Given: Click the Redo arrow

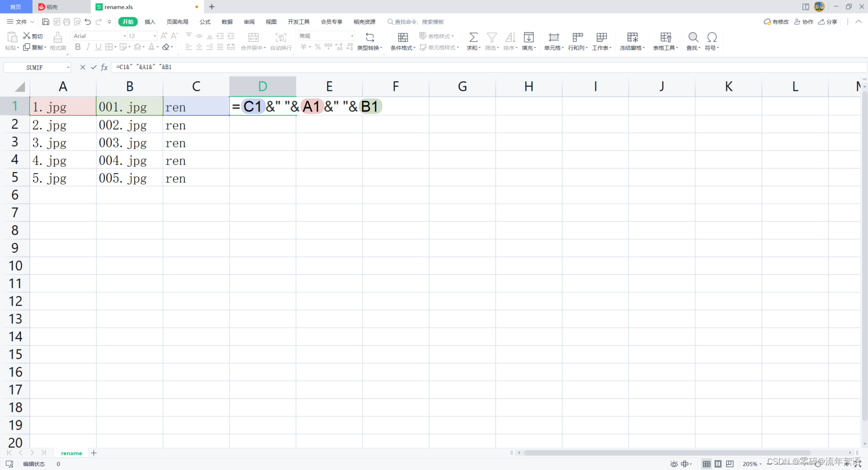Looking at the screenshot, I should point(99,22).
